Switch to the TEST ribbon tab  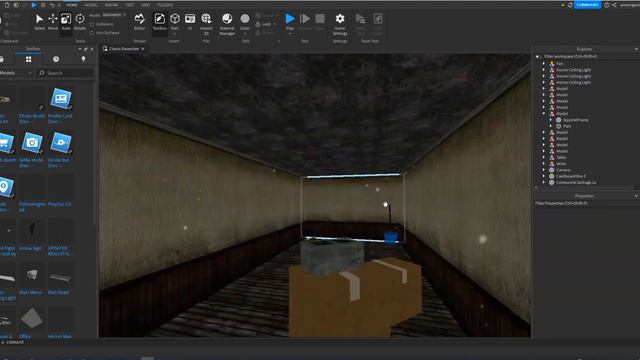click(129, 5)
